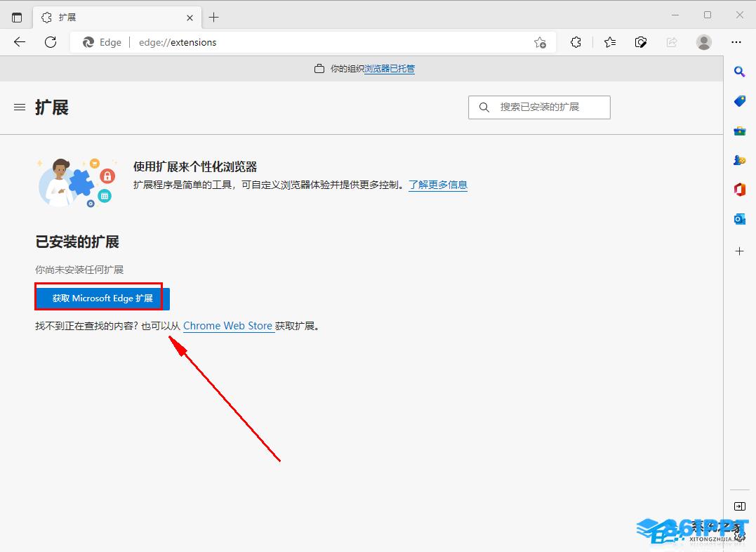Viewport: 756px width, 552px height.
Task: Add a sidebar app with plus icon
Action: (740, 251)
